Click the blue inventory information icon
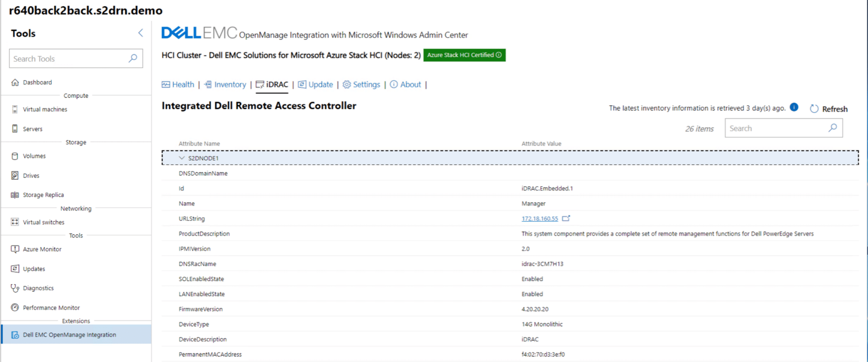 coord(794,107)
